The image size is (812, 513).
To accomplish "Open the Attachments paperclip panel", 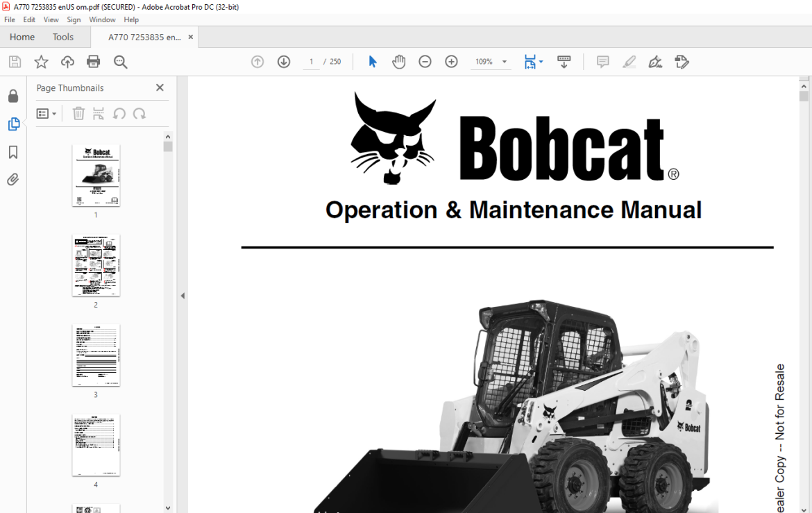I will [13, 179].
